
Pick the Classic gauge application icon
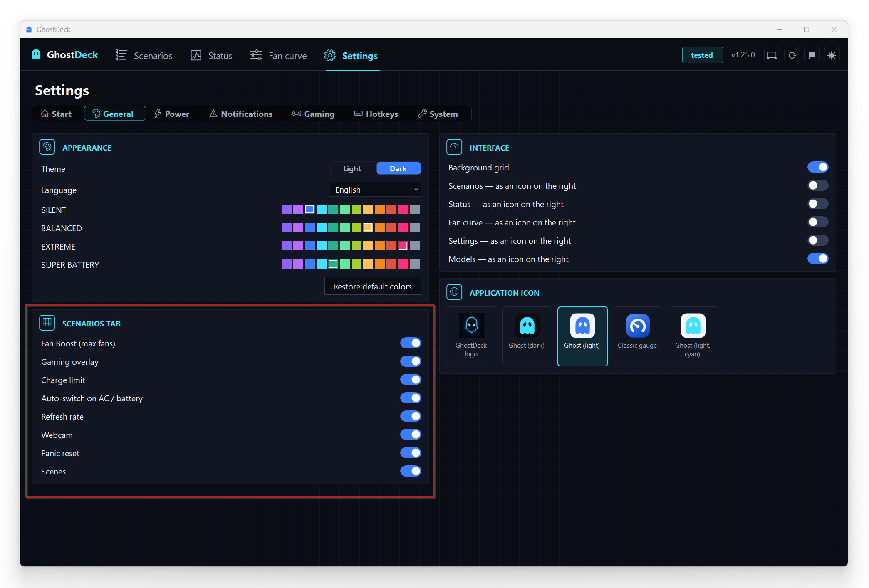click(637, 336)
